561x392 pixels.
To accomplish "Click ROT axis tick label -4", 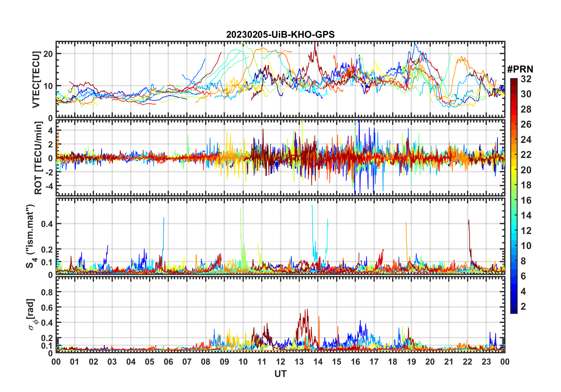I will coord(49,186).
